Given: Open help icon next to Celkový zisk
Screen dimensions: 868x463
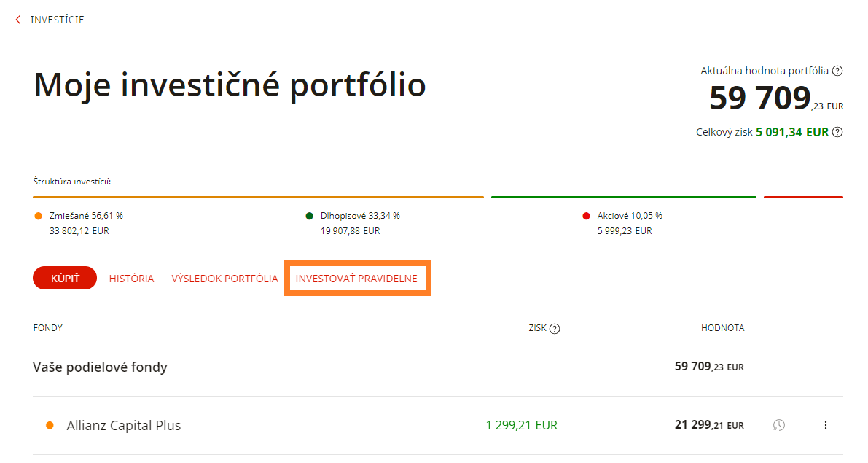Looking at the screenshot, I should 837,133.
